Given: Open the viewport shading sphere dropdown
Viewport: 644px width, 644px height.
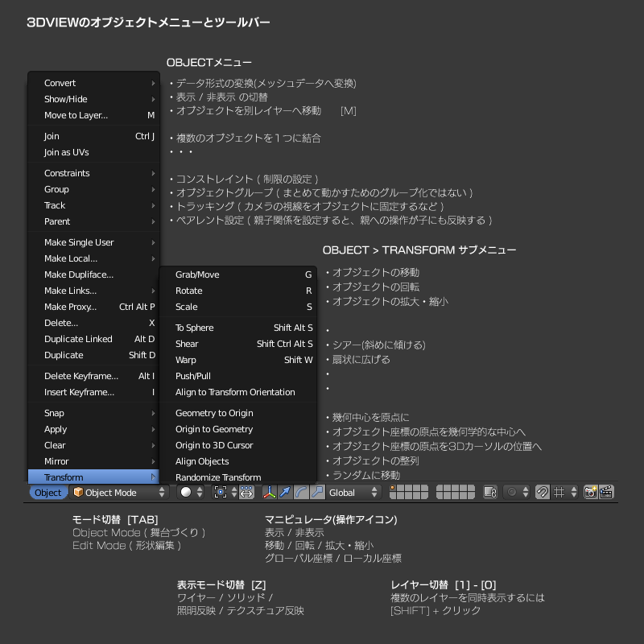Looking at the screenshot, I should (x=192, y=493).
